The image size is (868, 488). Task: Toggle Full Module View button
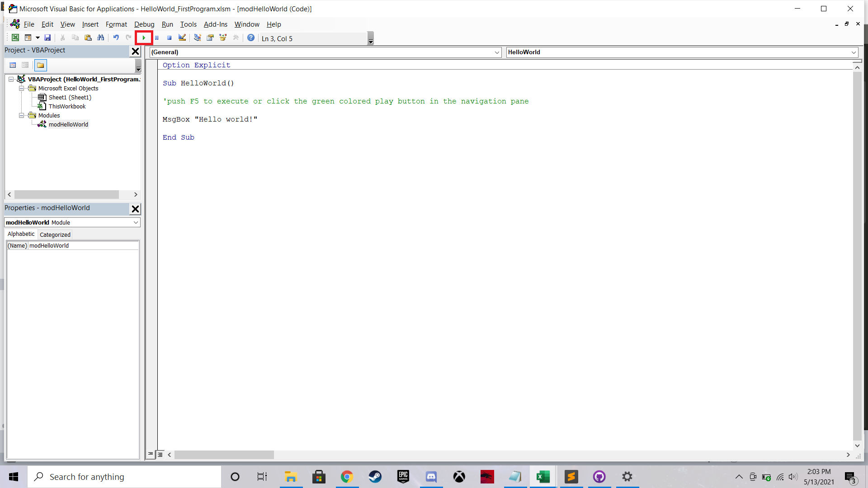point(160,455)
